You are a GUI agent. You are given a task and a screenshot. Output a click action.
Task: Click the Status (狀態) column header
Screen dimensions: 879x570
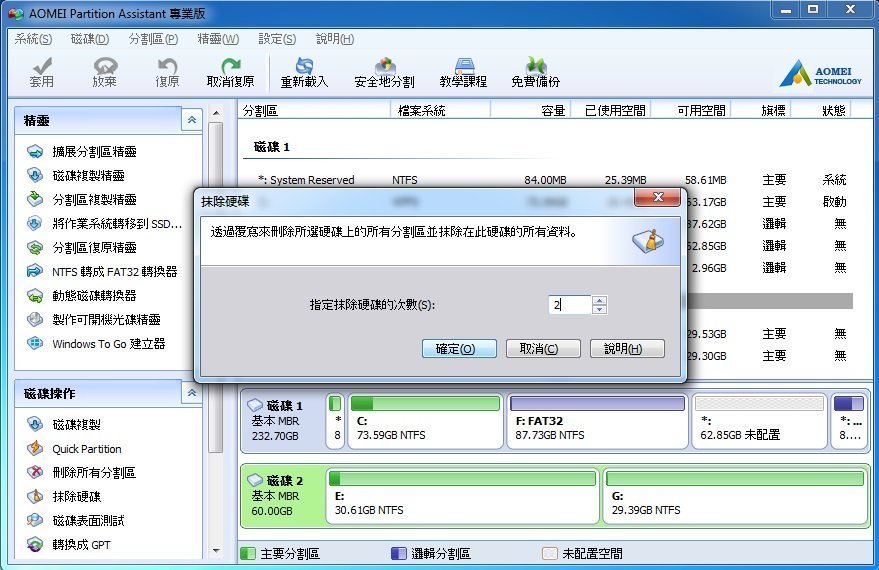click(x=822, y=110)
